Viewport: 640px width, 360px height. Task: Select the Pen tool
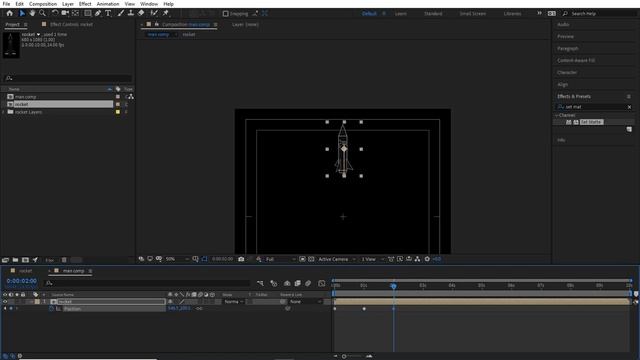[x=98, y=13]
